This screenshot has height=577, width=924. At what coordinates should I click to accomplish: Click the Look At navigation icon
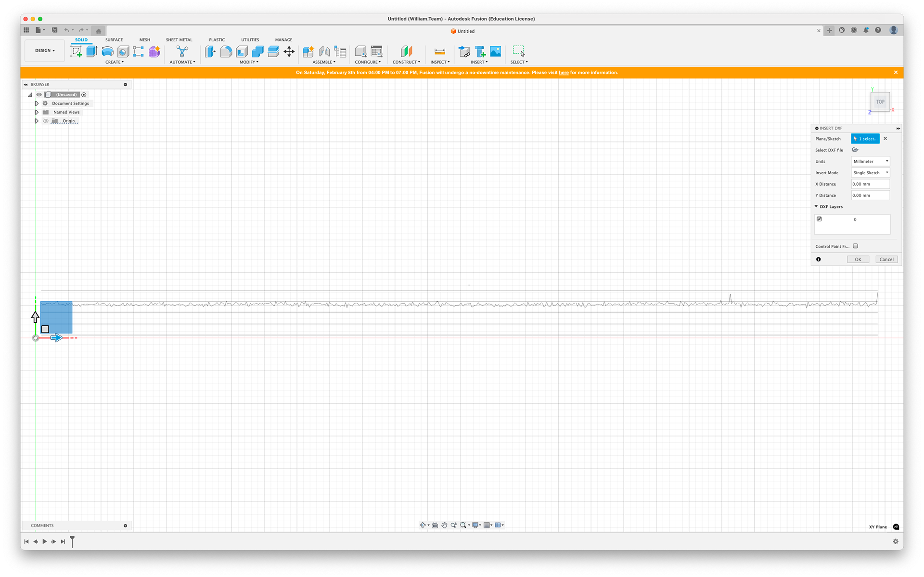click(x=435, y=525)
